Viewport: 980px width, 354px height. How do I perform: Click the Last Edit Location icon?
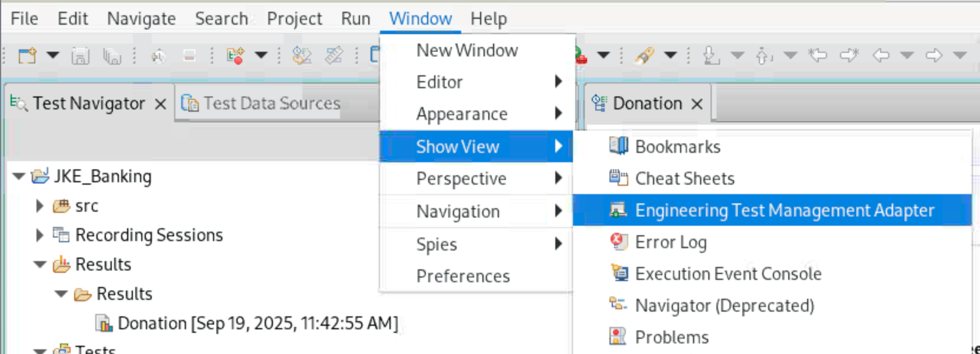coord(817,56)
